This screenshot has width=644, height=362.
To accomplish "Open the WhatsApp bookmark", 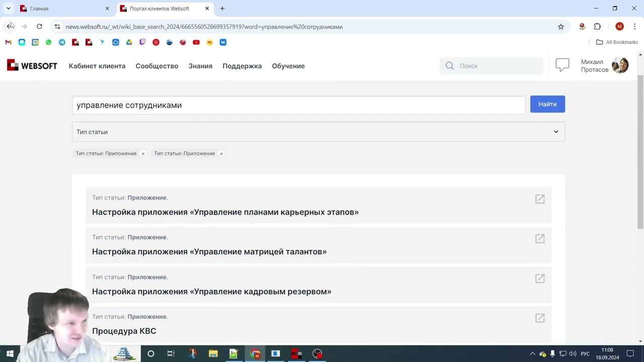I will click(x=48, y=42).
